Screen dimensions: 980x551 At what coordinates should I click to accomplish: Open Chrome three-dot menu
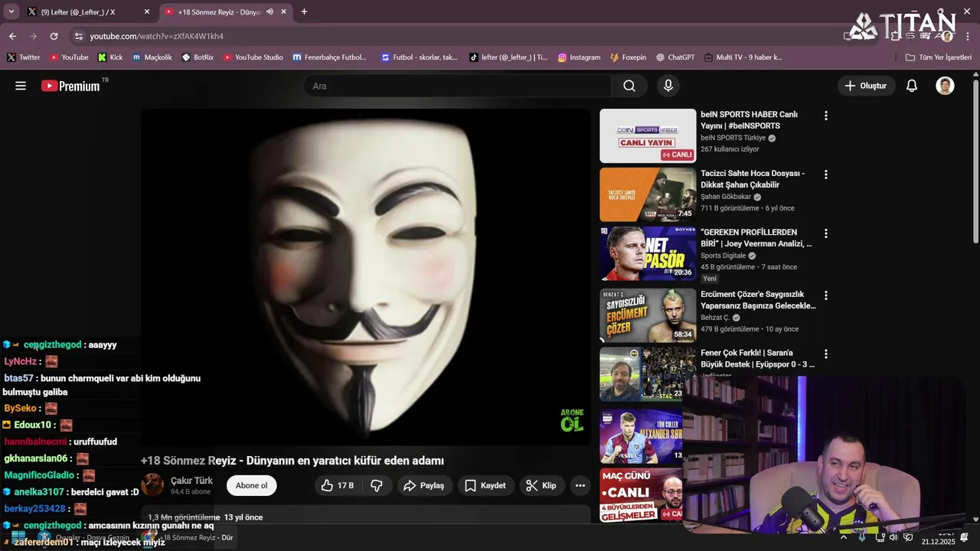pyautogui.click(x=967, y=36)
